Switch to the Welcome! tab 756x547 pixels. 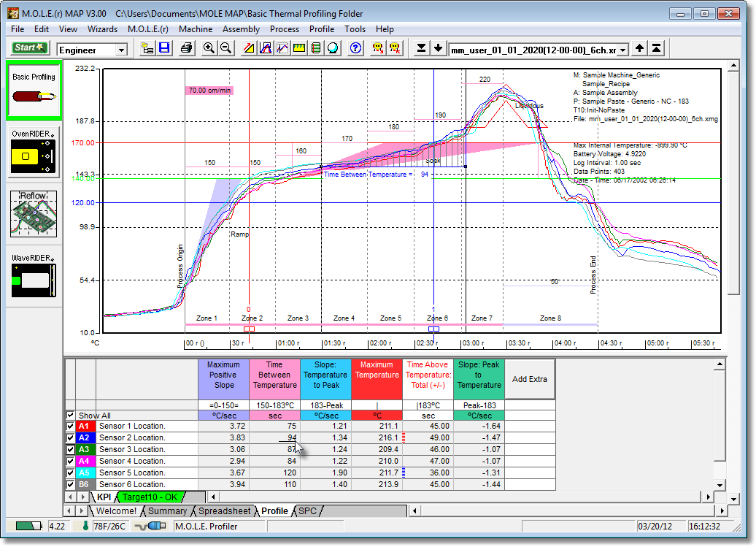(116, 510)
